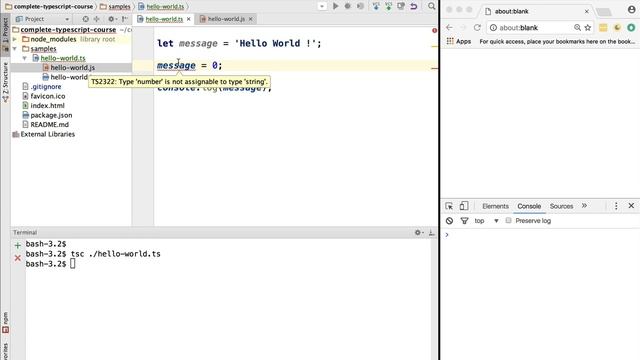Click the zoom magnifier icon in Chrome address bar

(x=577, y=27)
